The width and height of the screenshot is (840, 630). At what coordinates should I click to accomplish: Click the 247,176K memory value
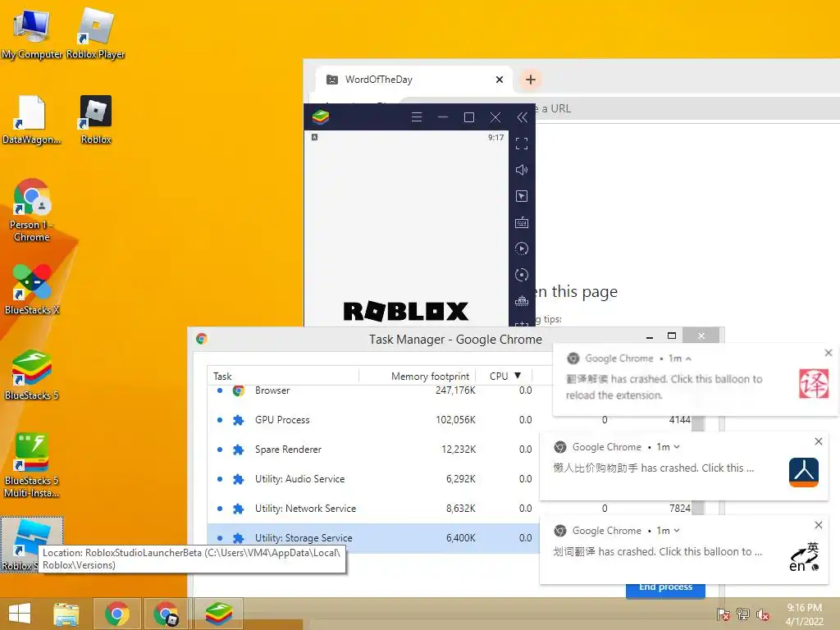coord(455,390)
